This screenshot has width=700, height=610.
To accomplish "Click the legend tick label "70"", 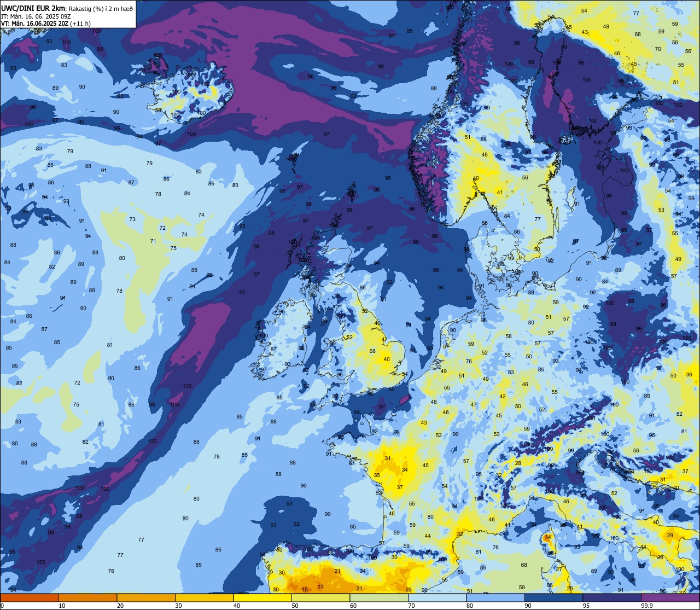I will [411, 606].
